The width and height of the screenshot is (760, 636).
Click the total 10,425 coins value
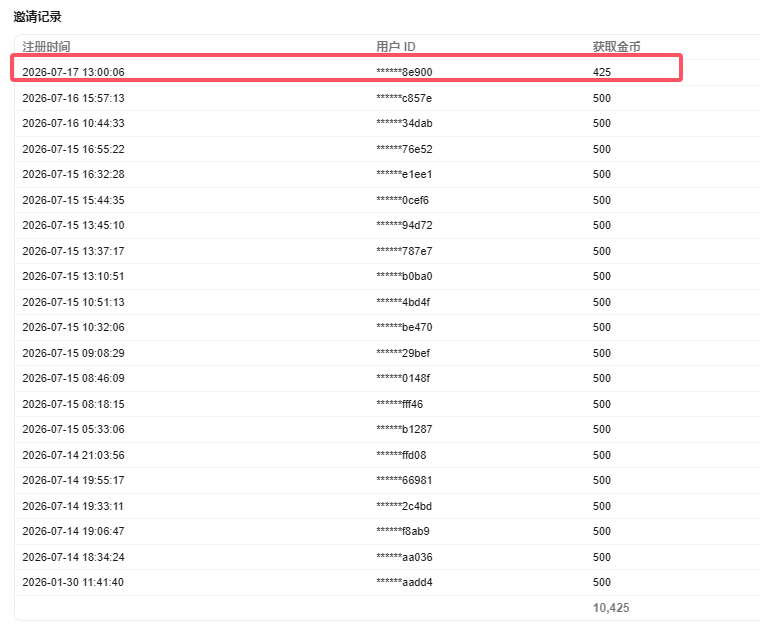pyautogui.click(x=611, y=607)
